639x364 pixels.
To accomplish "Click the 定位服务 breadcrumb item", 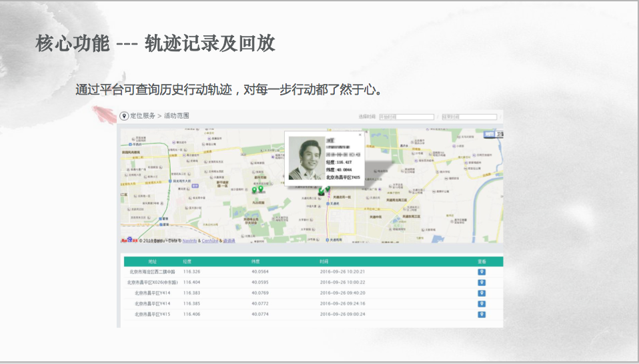I will coord(143,116).
